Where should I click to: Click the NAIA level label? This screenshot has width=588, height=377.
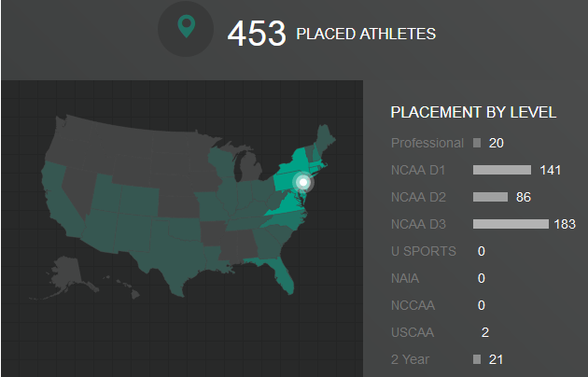click(x=405, y=278)
